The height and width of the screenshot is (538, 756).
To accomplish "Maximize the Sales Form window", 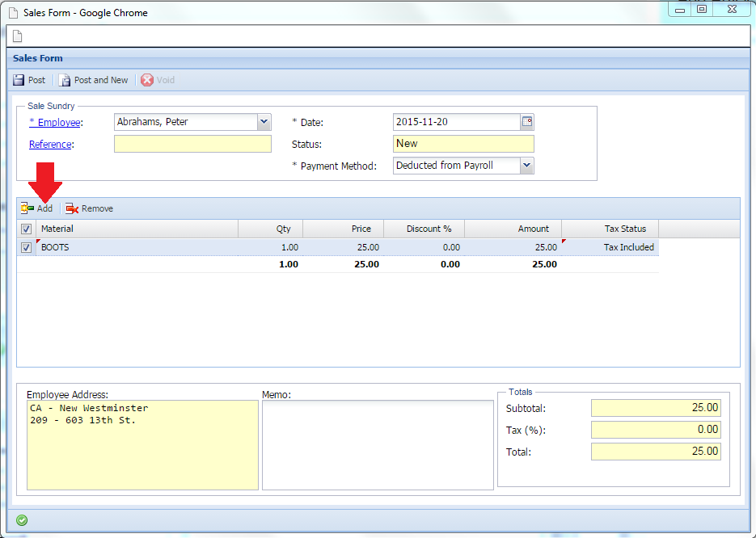I will click(702, 10).
